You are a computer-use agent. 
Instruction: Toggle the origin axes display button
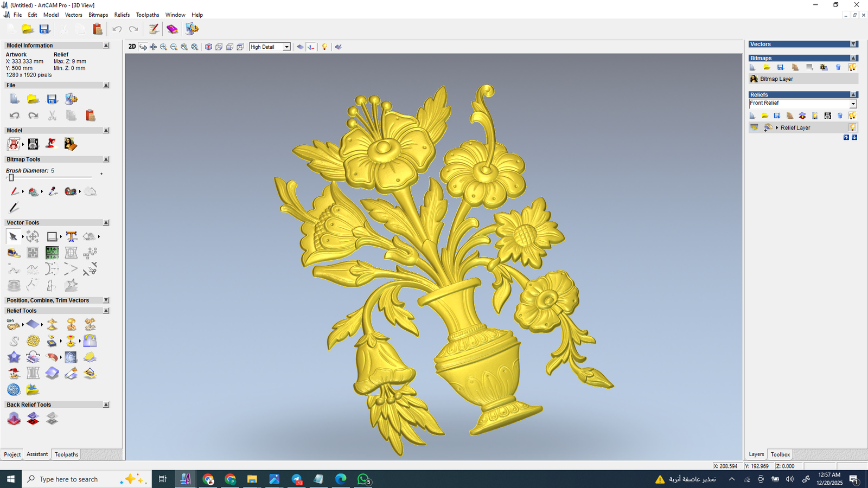click(311, 47)
